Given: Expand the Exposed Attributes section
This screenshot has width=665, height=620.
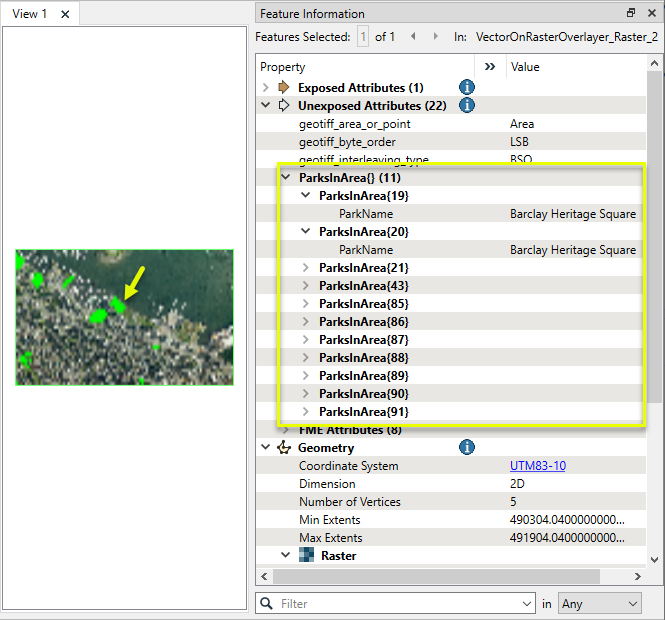Looking at the screenshot, I should (266, 88).
